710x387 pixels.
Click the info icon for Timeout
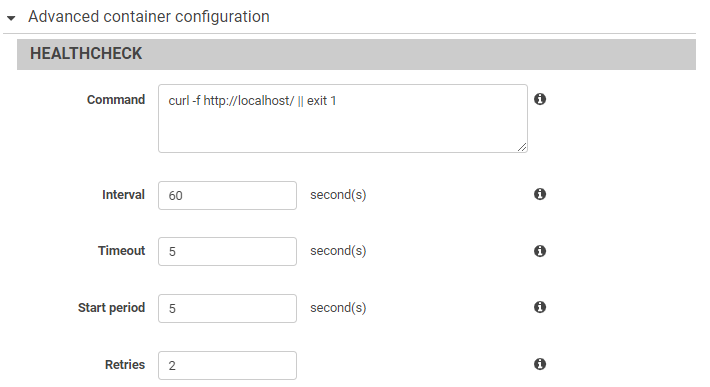[x=540, y=251]
